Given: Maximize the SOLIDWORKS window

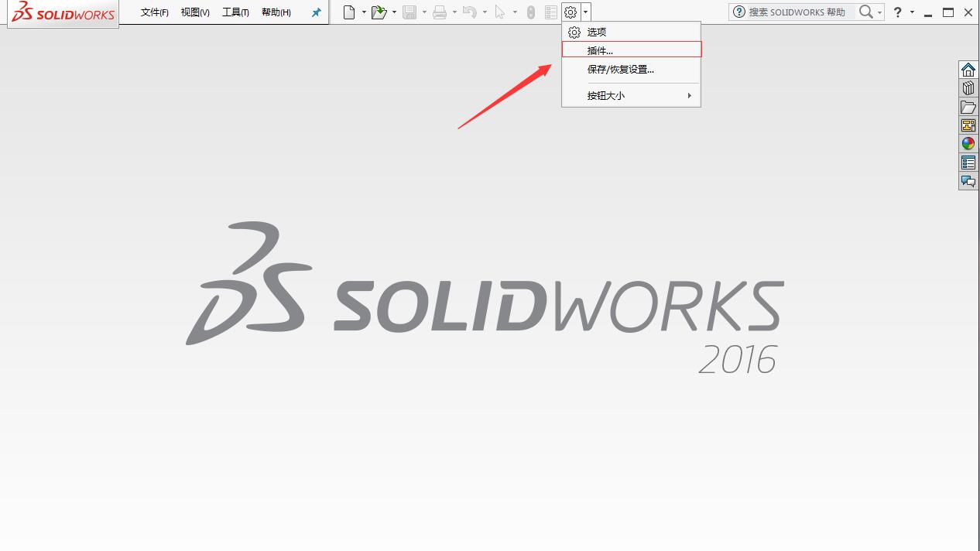Looking at the screenshot, I should click(x=948, y=12).
